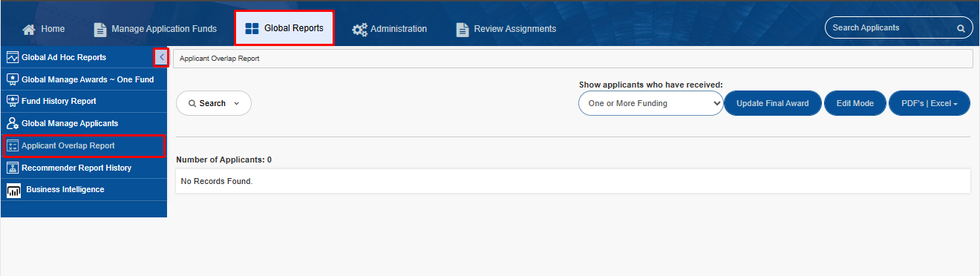Click the Home house icon
This screenshot has height=276, width=980.
click(x=29, y=29)
